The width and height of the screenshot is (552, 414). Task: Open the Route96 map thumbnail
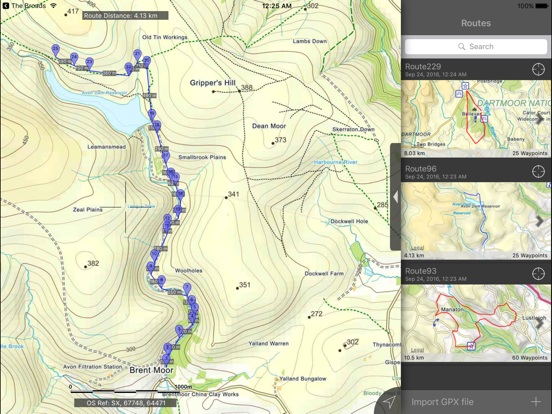point(476,221)
